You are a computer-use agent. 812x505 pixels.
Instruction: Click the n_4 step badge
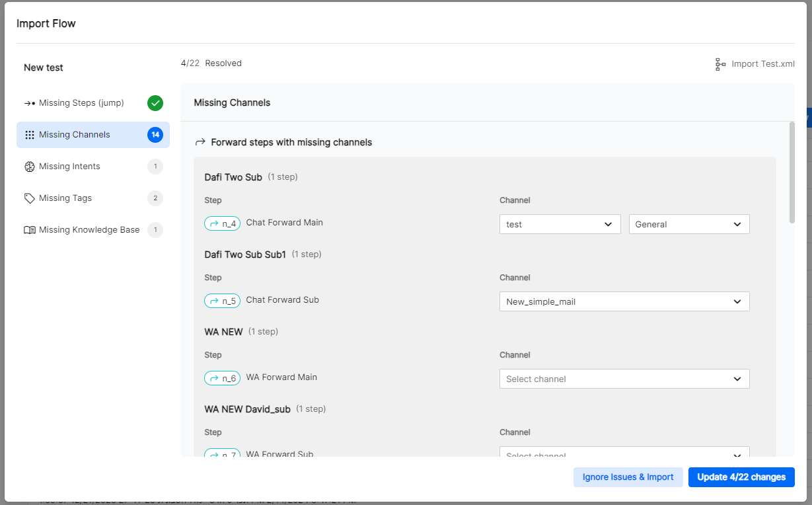(222, 223)
